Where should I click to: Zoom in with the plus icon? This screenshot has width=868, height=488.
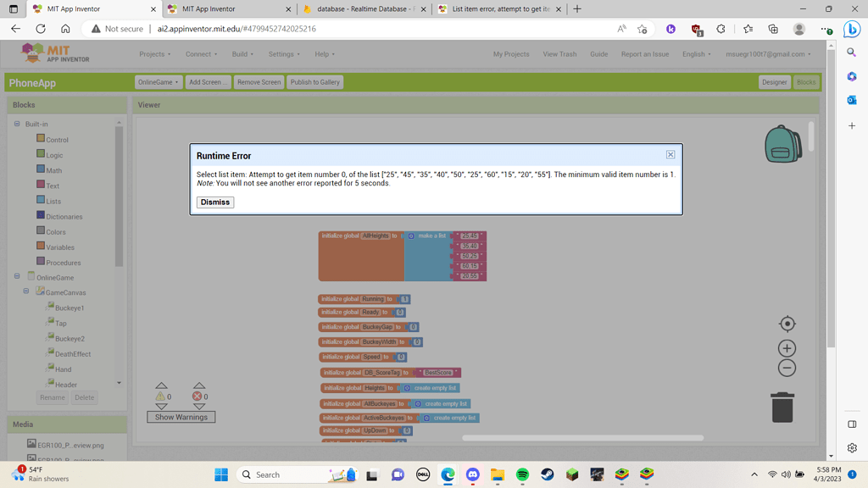787,348
